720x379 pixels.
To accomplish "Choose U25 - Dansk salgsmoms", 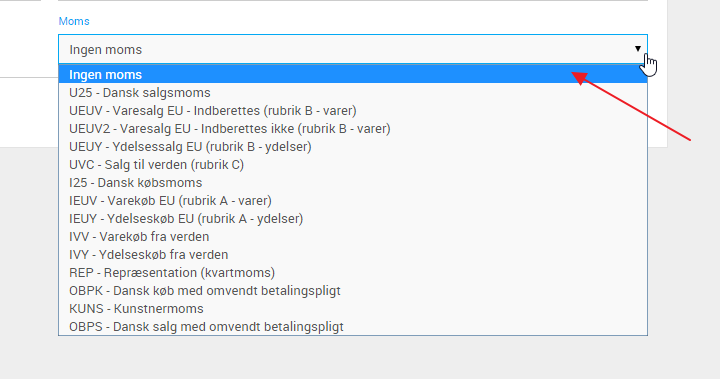I will pyautogui.click(x=353, y=92).
